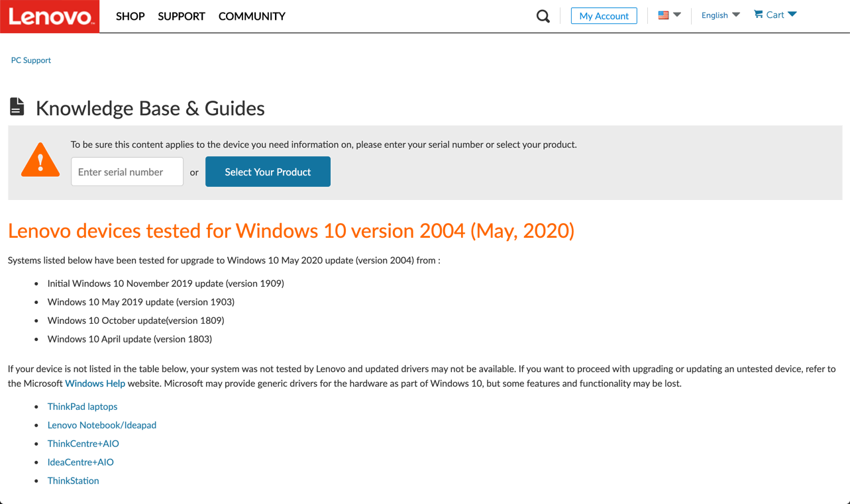Click the US flag icon

click(663, 15)
